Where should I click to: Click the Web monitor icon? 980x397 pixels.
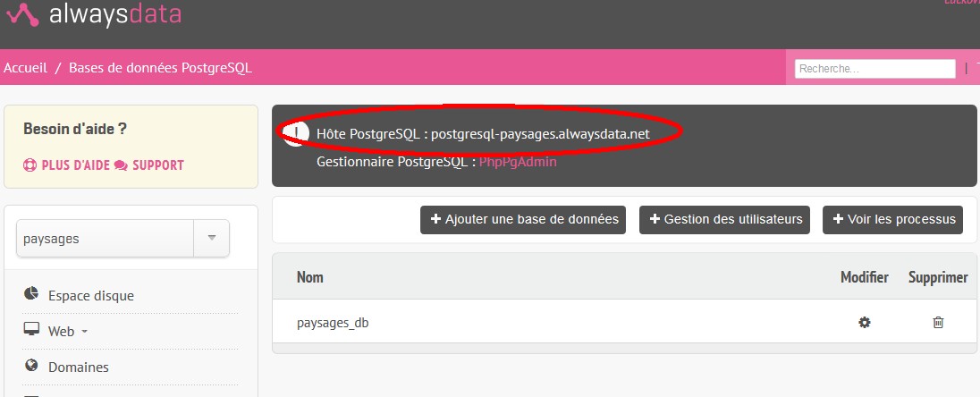31,329
